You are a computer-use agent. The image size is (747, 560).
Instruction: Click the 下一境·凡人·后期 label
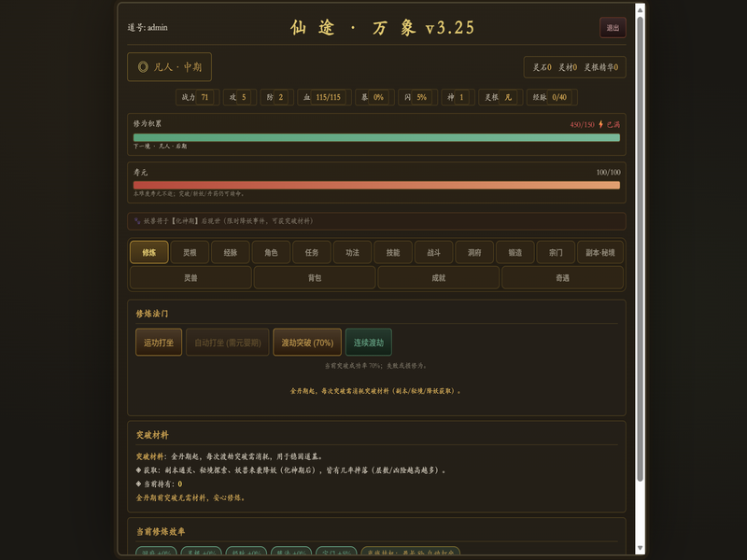[160, 147]
